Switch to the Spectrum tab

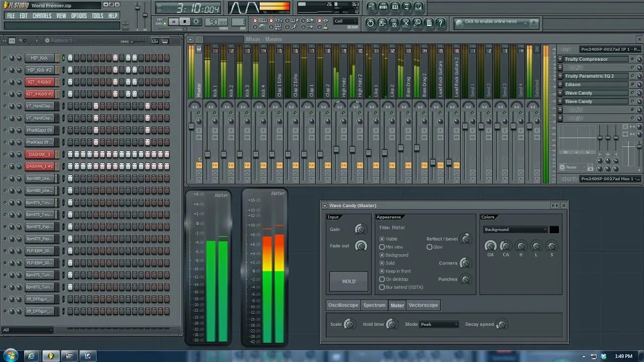point(374,305)
